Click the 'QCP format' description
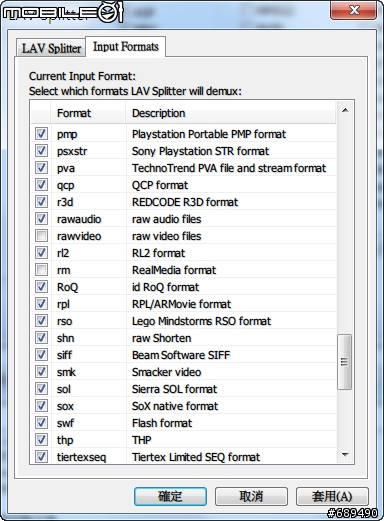 point(160,185)
